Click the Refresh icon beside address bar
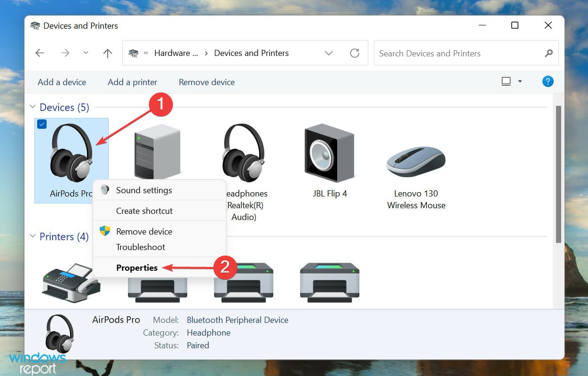The height and width of the screenshot is (376, 588). (355, 53)
